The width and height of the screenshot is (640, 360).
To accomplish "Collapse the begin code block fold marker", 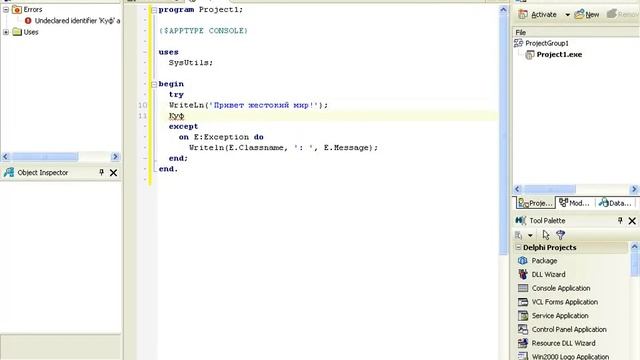I will click(x=154, y=84).
